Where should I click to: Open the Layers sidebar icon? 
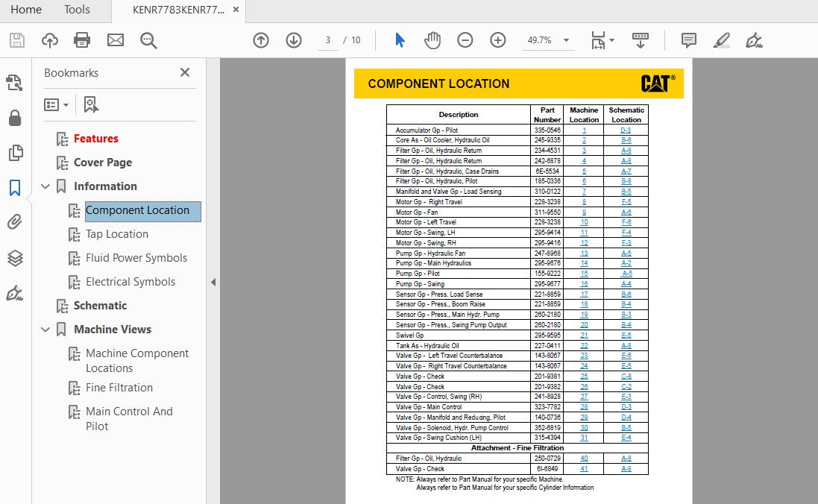pyautogui.click(x=15, y=258)
